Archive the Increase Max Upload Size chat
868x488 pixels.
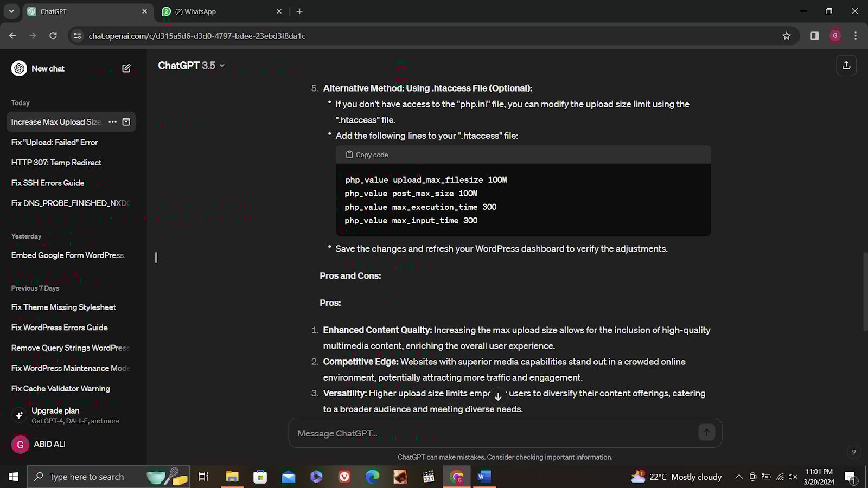pos(126,122)
